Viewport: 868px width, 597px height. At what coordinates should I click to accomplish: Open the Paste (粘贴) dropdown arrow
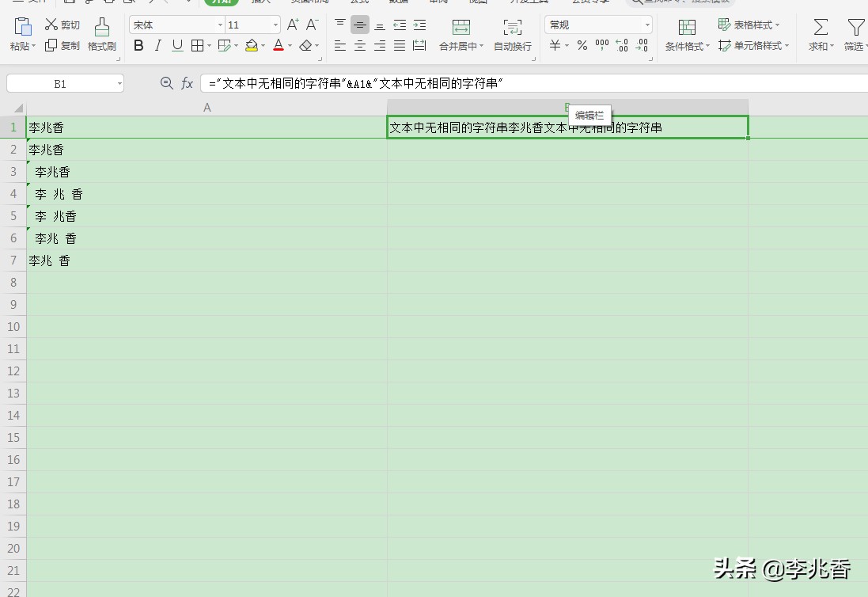(33, 46)
